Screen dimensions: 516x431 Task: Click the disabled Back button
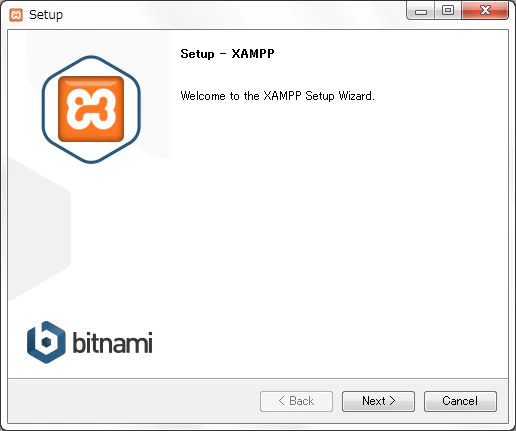(x=296, y=401)
